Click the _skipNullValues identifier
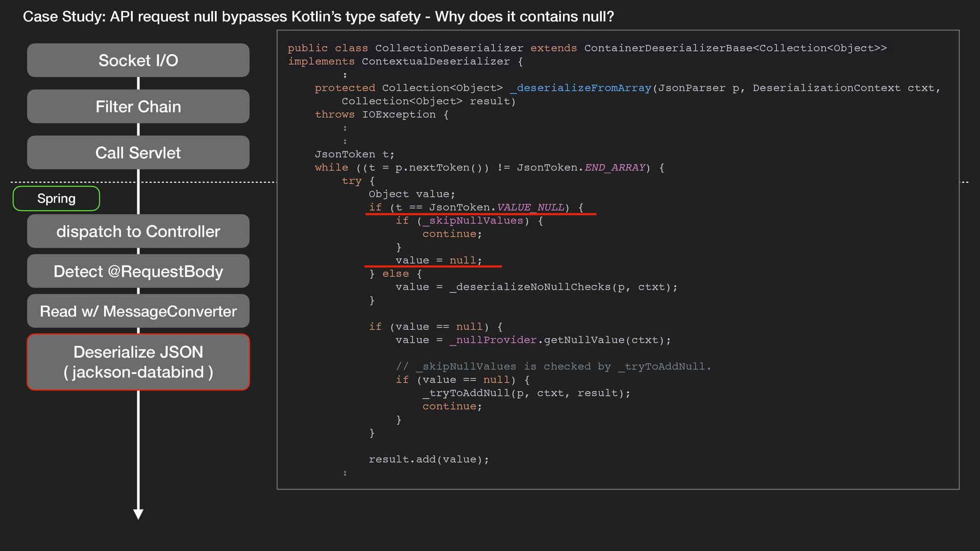 coord(473,220)
